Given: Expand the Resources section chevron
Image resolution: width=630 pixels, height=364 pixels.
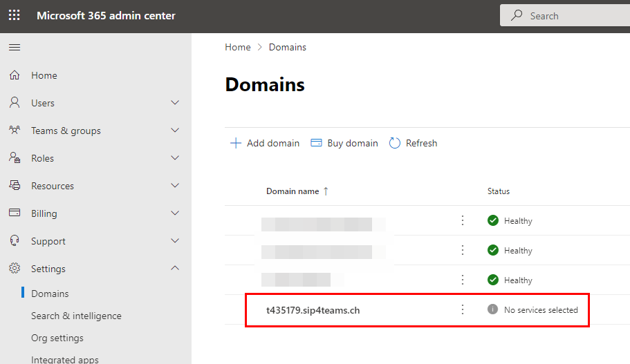Looking at the screenshot, I should [175, 185].
